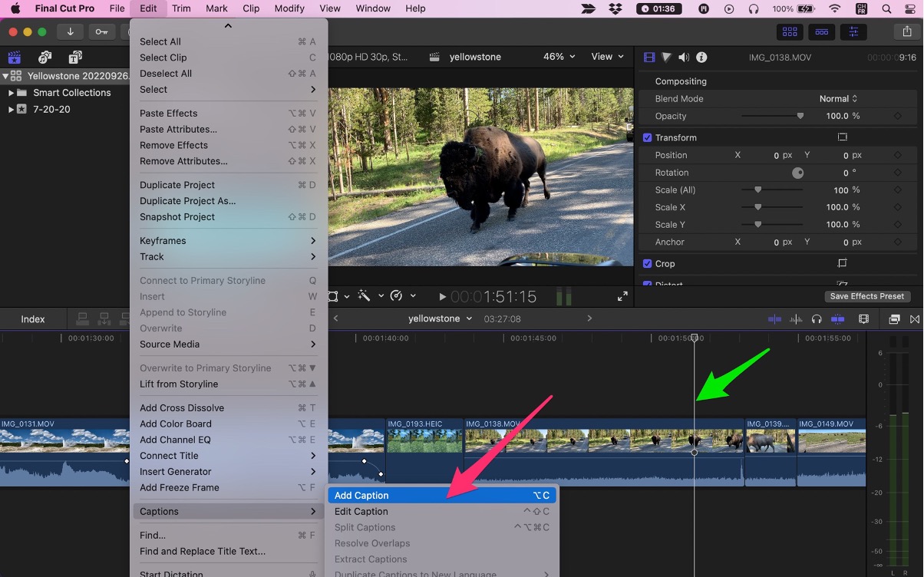Open the Audio inspector speaker tab

point(684,58)
